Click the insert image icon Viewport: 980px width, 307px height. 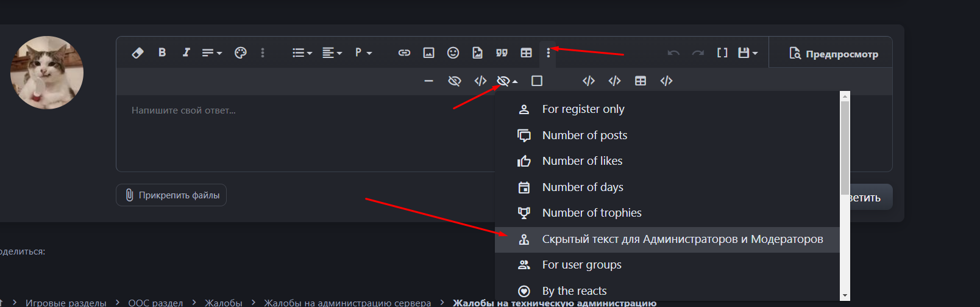(x=428, y=53)
